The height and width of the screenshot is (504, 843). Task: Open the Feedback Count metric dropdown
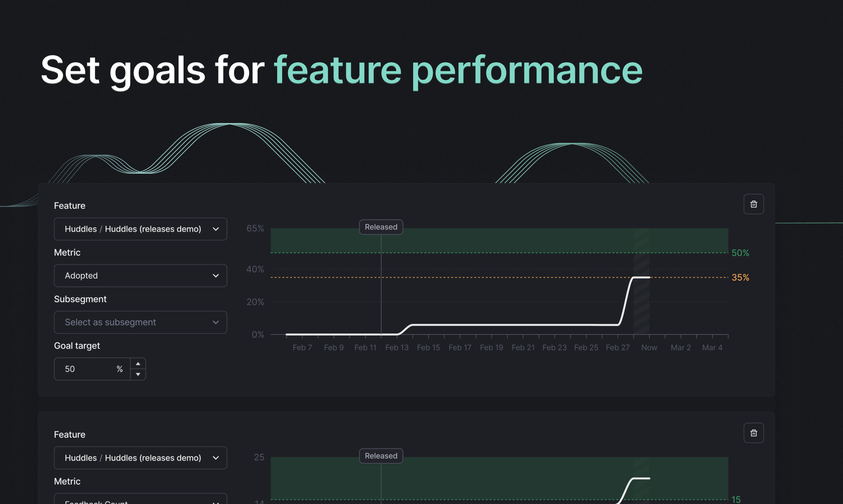click(x=140, y=499)
